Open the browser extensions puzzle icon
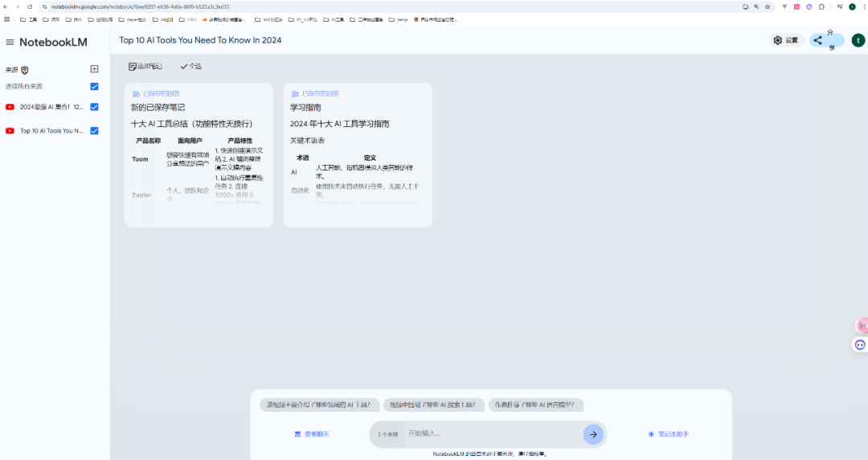Image resolution: width=868 pixels, height=460 pixels. 821,6
